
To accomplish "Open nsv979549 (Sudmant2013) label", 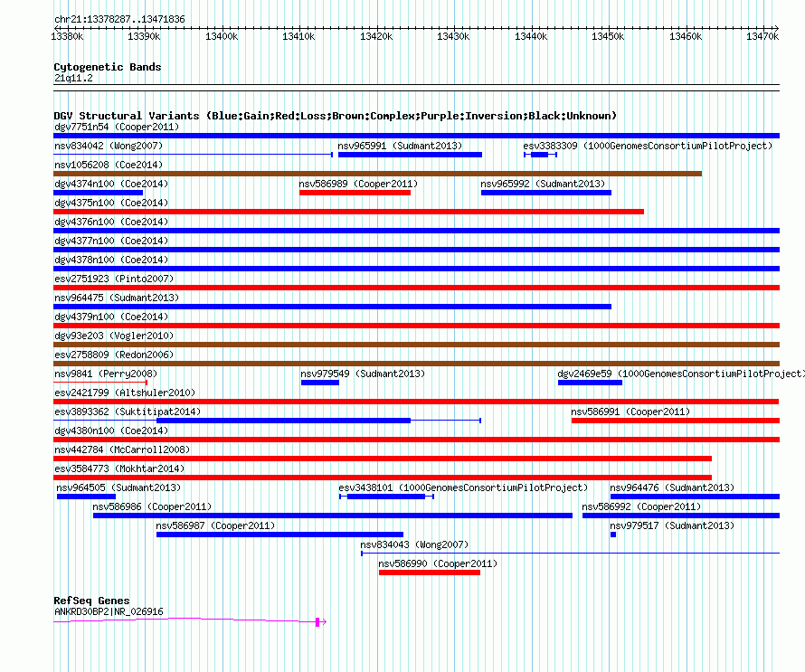I will click(363, 374).
